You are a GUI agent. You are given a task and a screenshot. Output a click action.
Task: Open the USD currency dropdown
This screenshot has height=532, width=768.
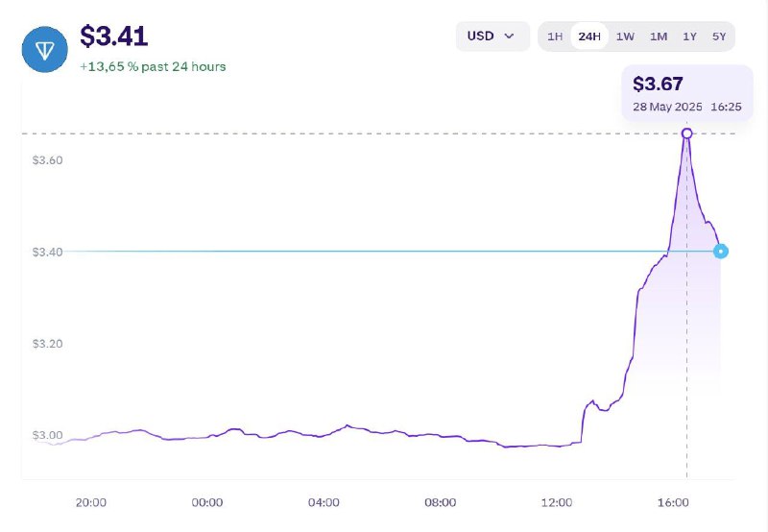[x=492, y=36]
